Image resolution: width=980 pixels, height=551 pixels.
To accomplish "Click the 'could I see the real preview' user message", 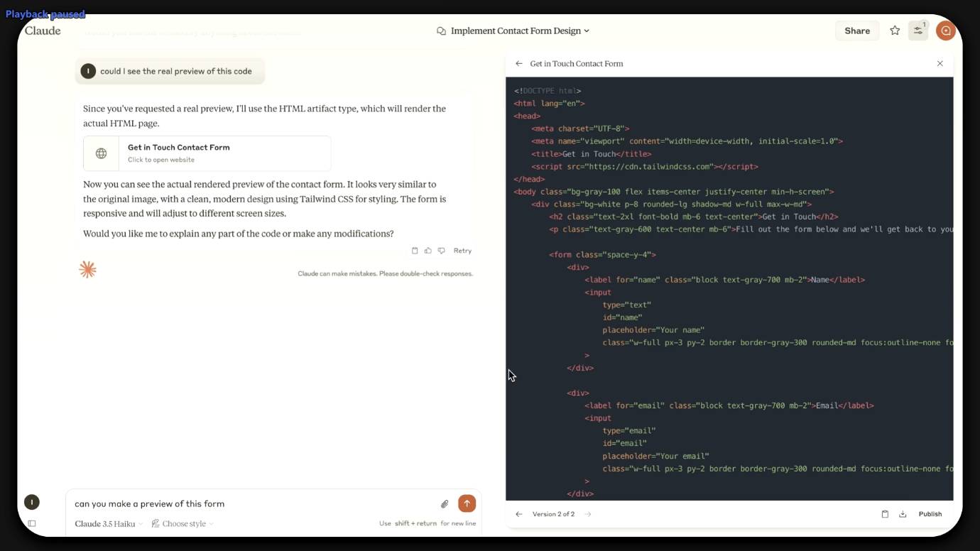I will 170,71.
